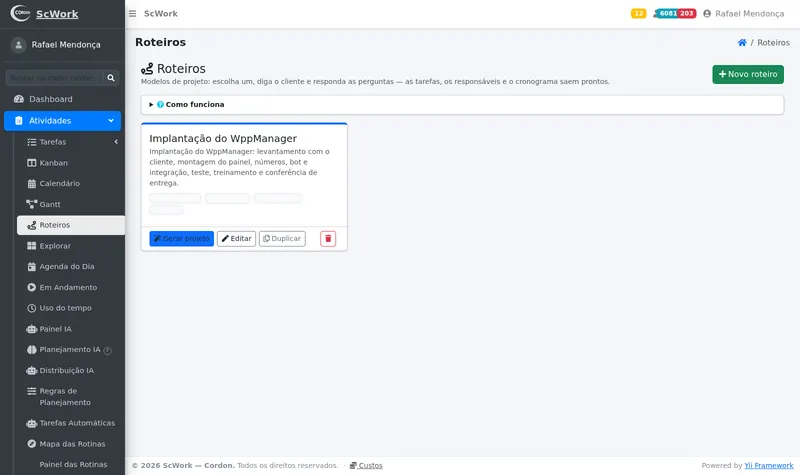Expand the Tarefas submenu arrow

[116, 142]
